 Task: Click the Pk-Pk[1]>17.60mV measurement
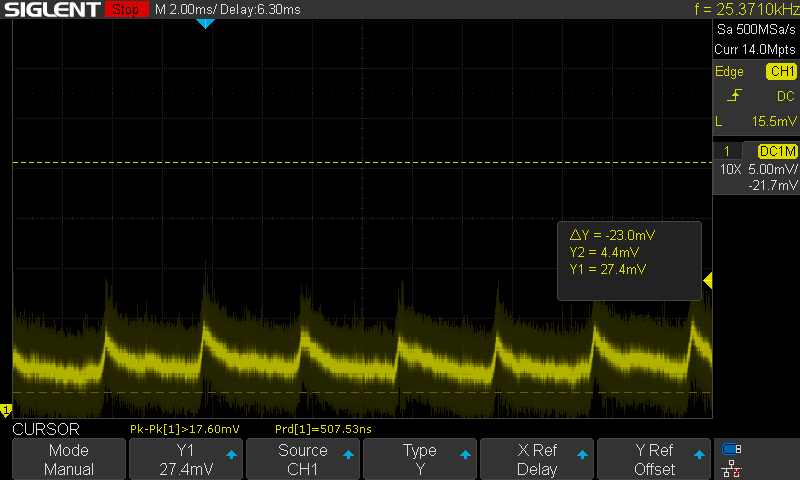point(185,429)
